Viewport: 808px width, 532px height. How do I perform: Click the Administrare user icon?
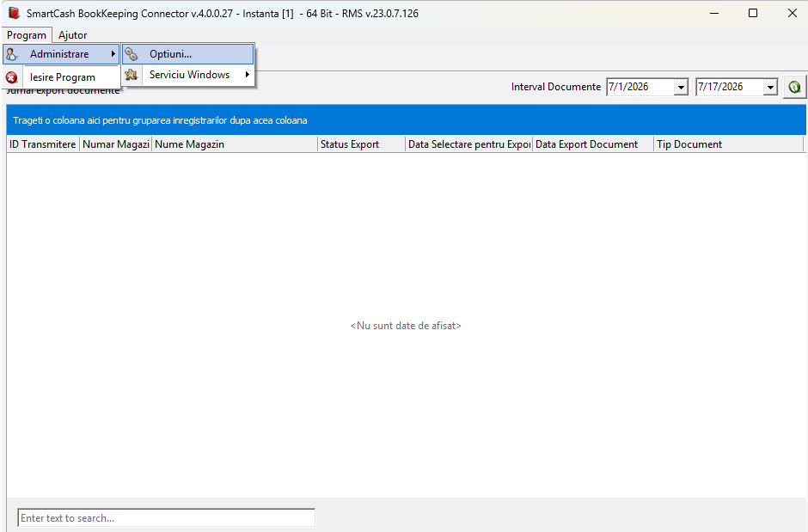[x=12, y=54]
